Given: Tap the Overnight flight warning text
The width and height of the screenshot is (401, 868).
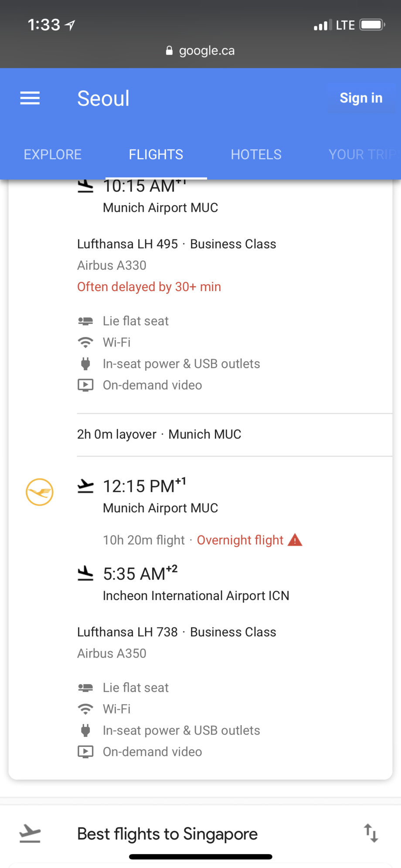Looking at the screenshot, I should [240, 540].
